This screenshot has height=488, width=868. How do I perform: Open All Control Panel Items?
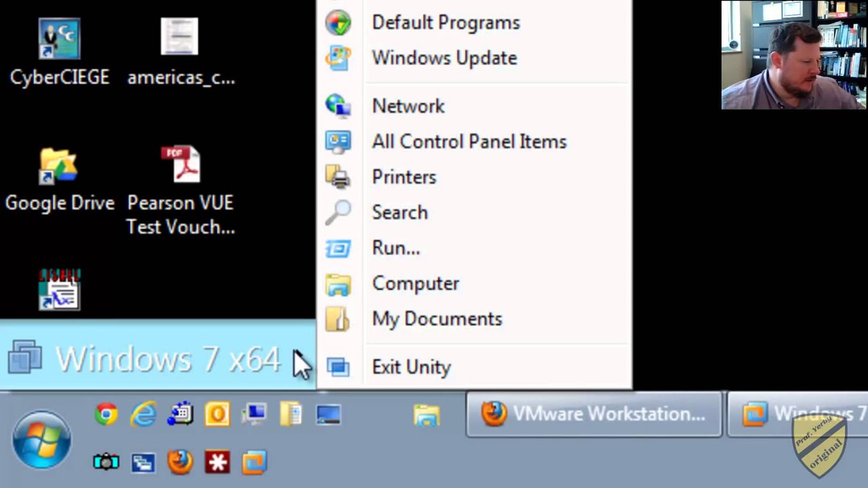click(475, 142)
